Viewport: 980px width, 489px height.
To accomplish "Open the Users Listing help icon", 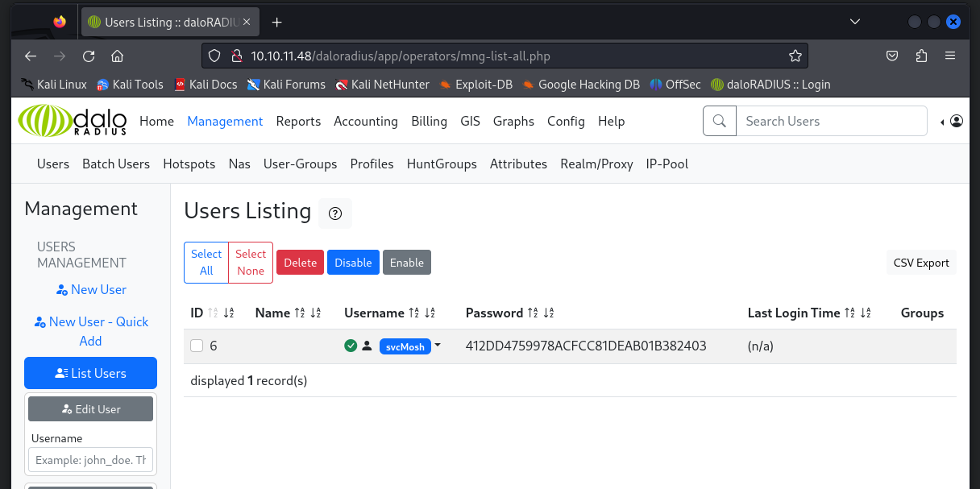I will click(335, 213).
